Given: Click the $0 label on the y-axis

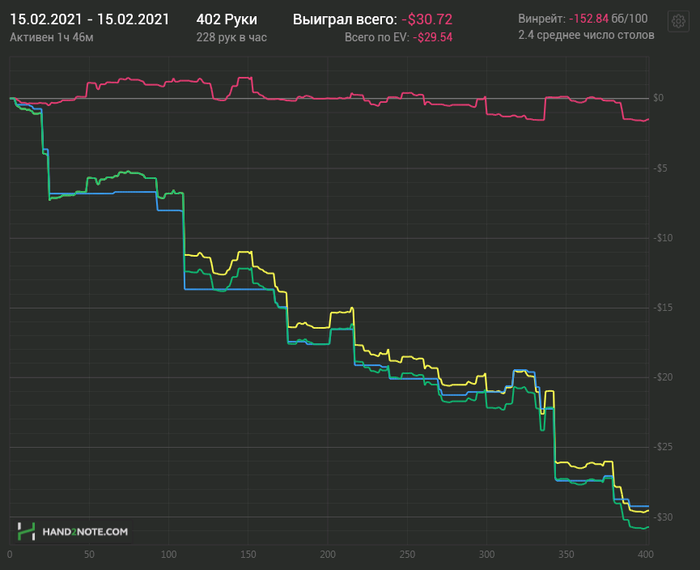Looking at the screenshot, I should [x=658, y=98].
